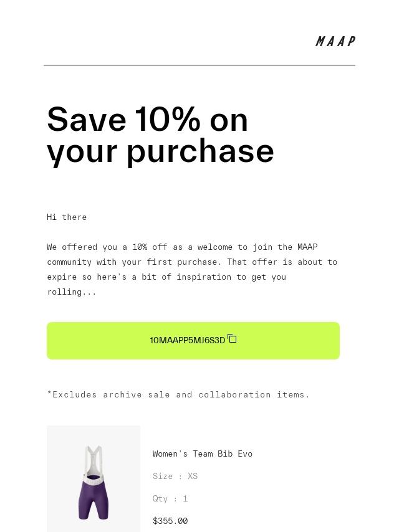
Task: Select the 10MAAPP5MJ6S3D code text
Action: tap(187, 341)
